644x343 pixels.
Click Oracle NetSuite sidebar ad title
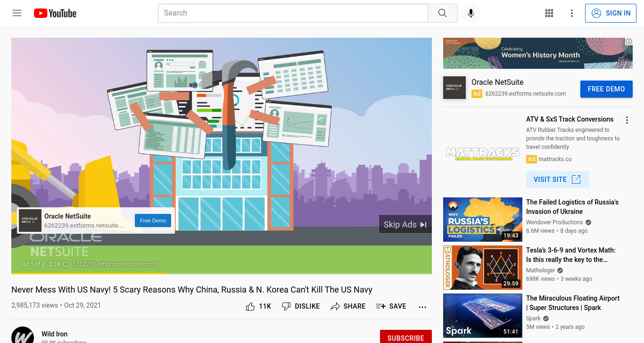click(x=497, y=82)
